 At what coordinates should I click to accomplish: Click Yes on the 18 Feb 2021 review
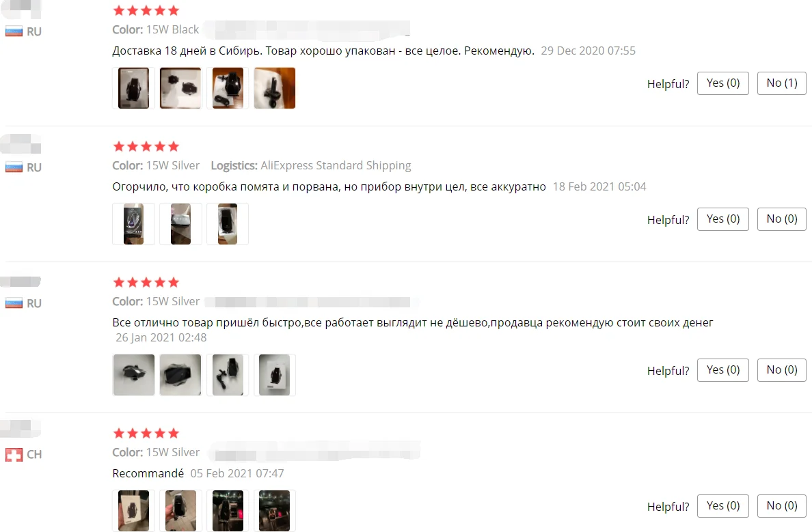[x=723, y=219]
